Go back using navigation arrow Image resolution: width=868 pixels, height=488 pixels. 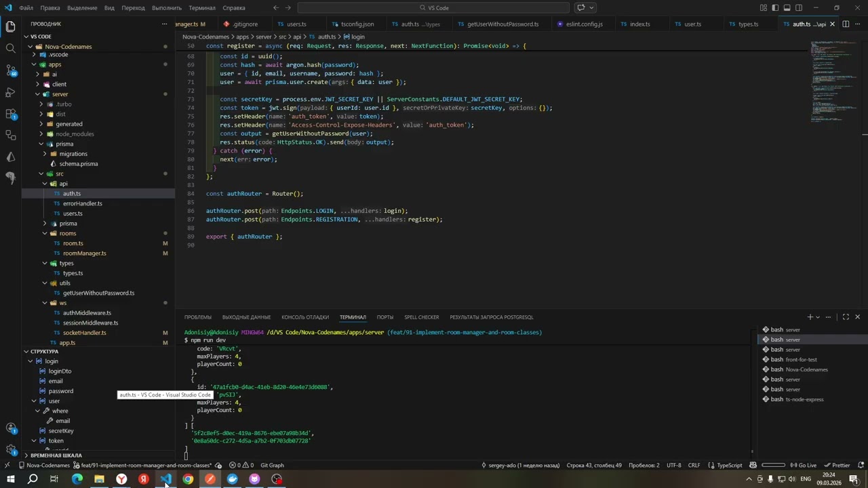[x=275, y=7]
